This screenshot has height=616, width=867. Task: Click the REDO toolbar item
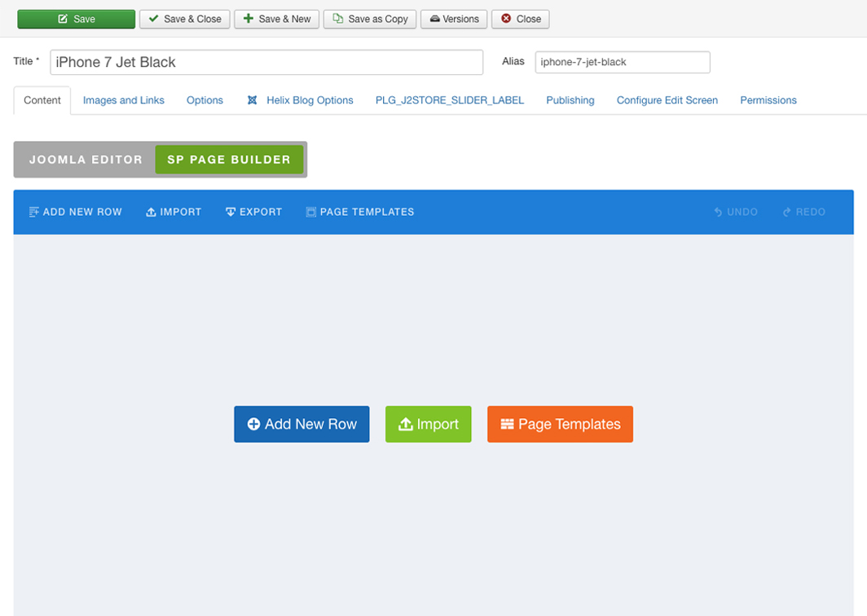coord(804,212)
